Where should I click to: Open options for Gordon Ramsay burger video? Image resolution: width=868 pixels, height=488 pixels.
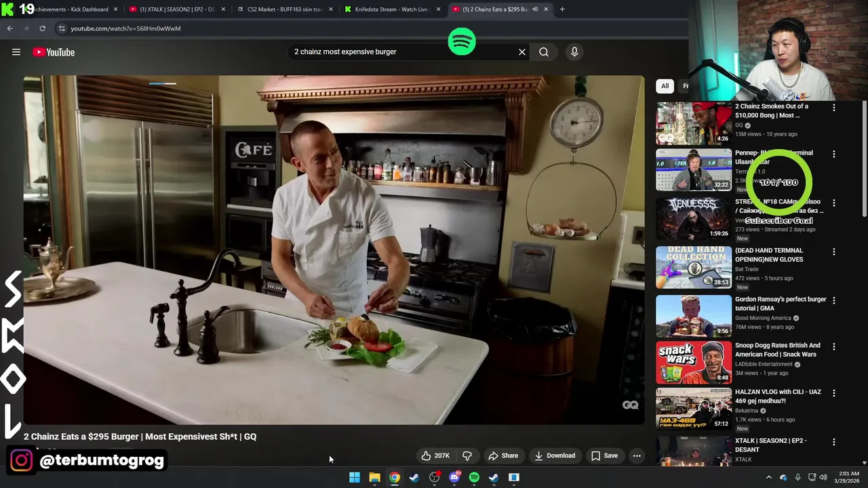(x=834, y=300)
